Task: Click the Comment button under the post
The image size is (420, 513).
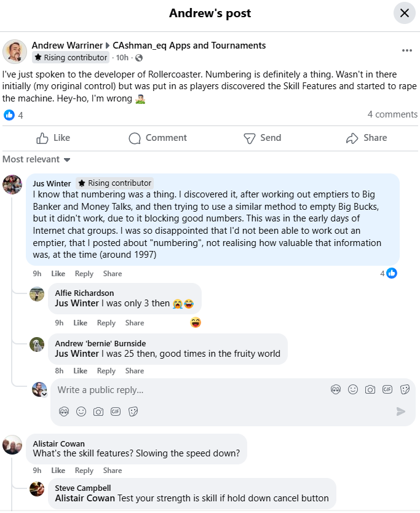Action: pyautogui.click(x=157, y=138)
